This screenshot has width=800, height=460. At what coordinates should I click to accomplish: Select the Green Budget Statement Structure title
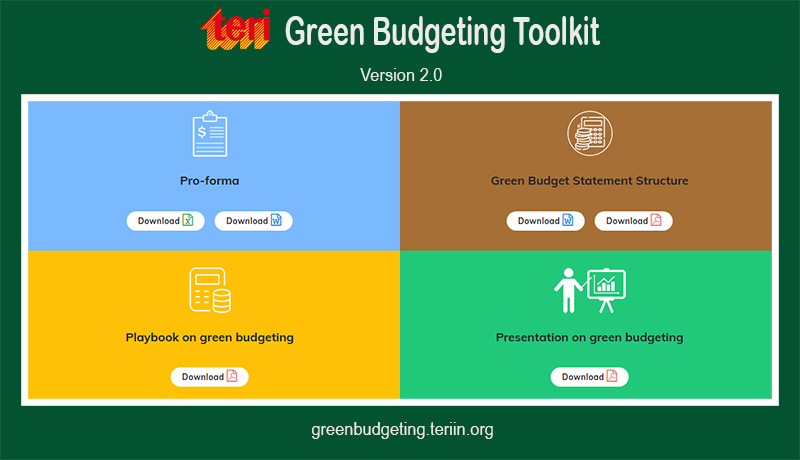coord(589,181)
